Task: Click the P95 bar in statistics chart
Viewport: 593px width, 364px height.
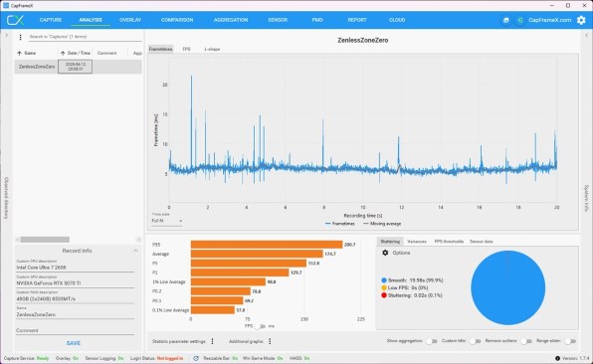Action: point(267,245)
